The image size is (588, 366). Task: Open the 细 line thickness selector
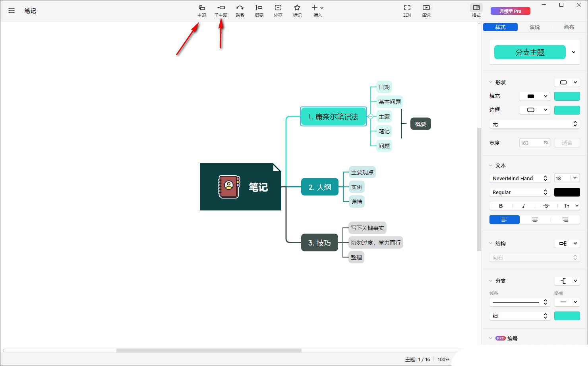coord(520,316)
